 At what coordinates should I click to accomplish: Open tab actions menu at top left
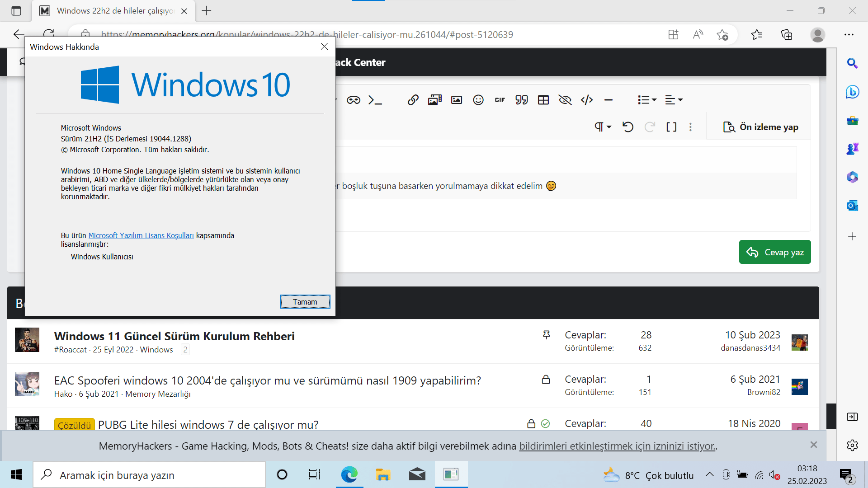pyautogui.click(x=16, y=11)
